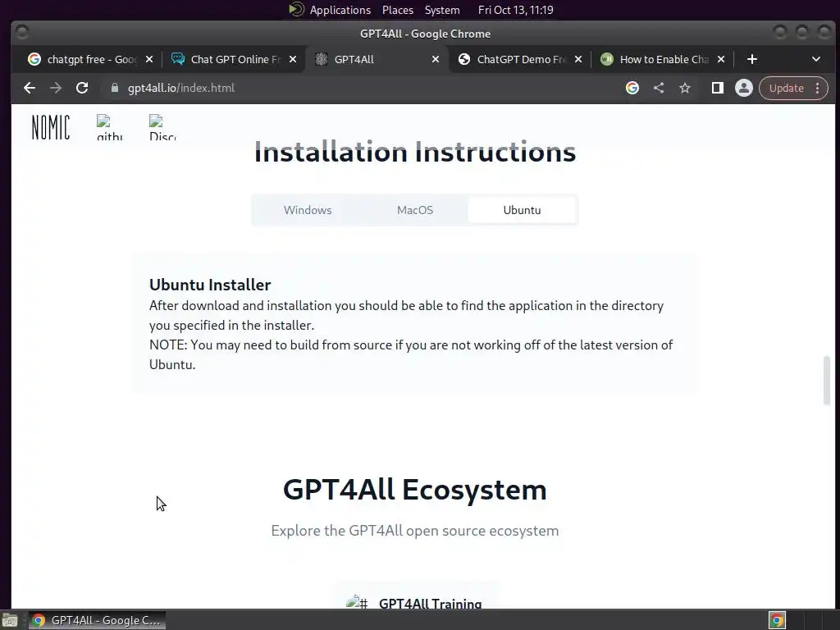Screen dimensions: 840x630
Task: Click the page vertical scrollbar thumb
Action: pyautogui.click(x=827, y=380)
